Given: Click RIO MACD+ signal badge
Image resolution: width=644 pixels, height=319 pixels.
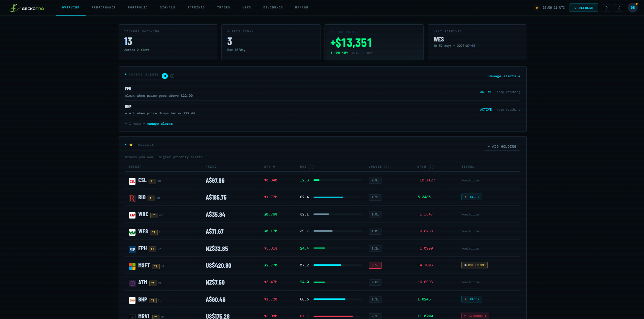Looking at the screenshot, I should coord(472,197).
